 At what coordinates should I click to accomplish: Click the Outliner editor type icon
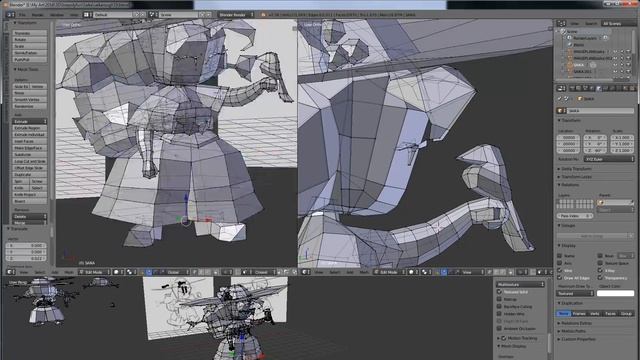click(562, 23)
